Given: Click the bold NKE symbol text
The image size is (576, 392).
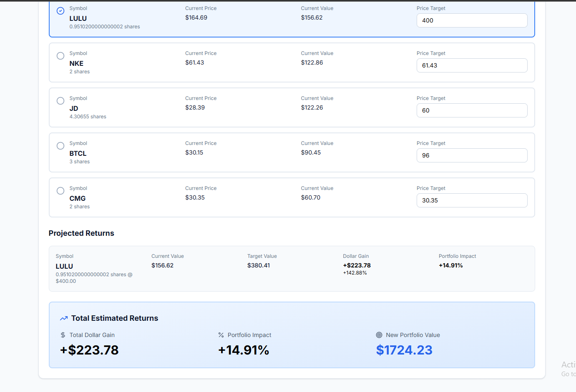Looking at the screenshot, I should click(x=76, y=63).
